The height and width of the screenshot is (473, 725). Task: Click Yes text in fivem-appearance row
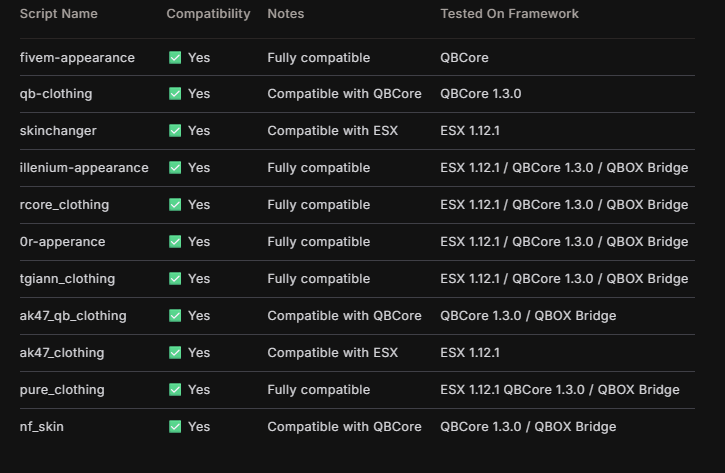(199, 58)
